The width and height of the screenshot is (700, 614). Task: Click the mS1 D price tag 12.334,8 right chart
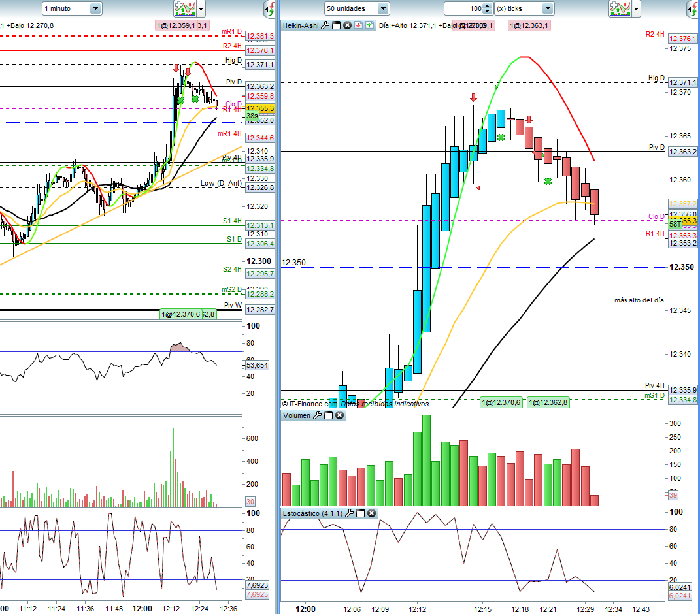pos(682,400)
